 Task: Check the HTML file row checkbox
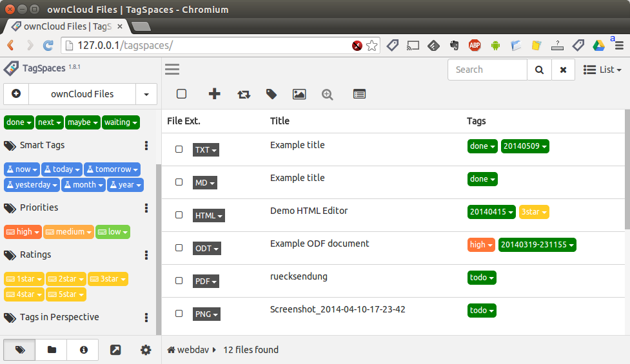179,215
